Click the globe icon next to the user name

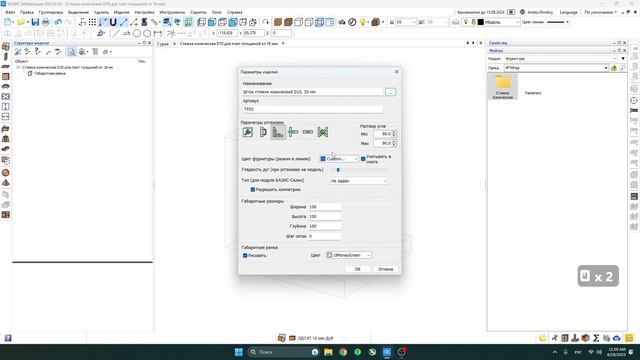[522, 12]
